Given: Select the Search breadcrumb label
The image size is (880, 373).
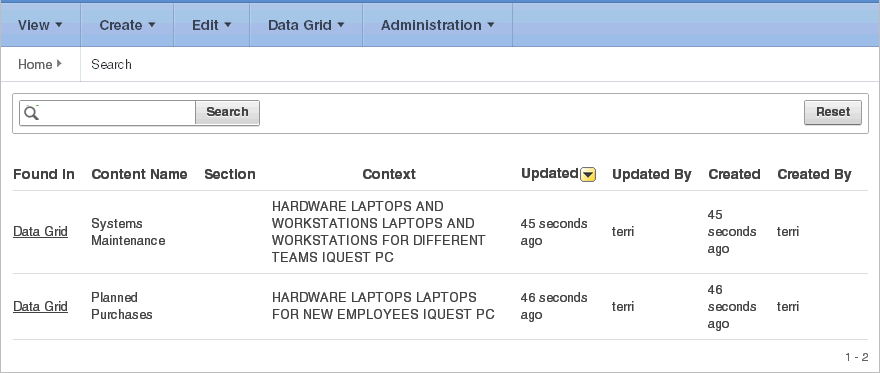Looking at the screenshot, I should (111, 65).
